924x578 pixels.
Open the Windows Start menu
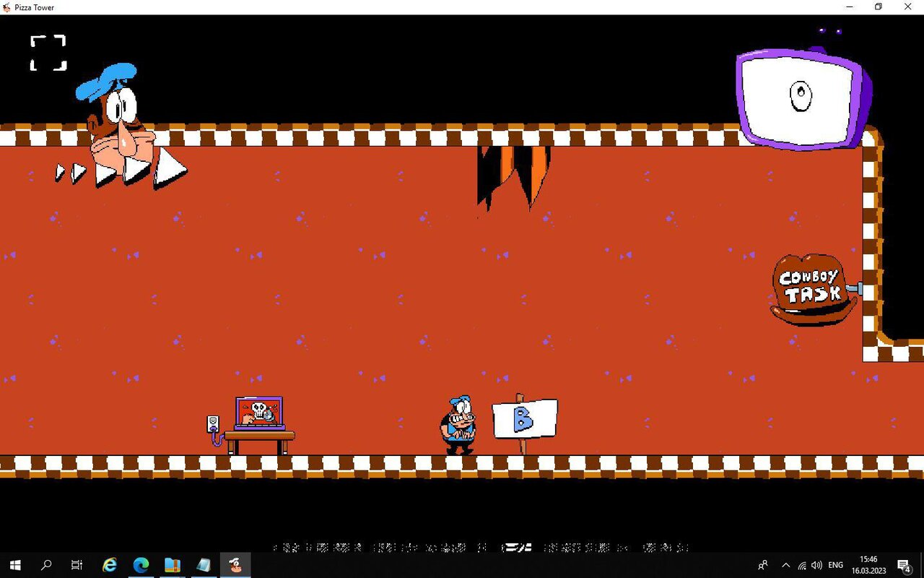click(15, 565)
